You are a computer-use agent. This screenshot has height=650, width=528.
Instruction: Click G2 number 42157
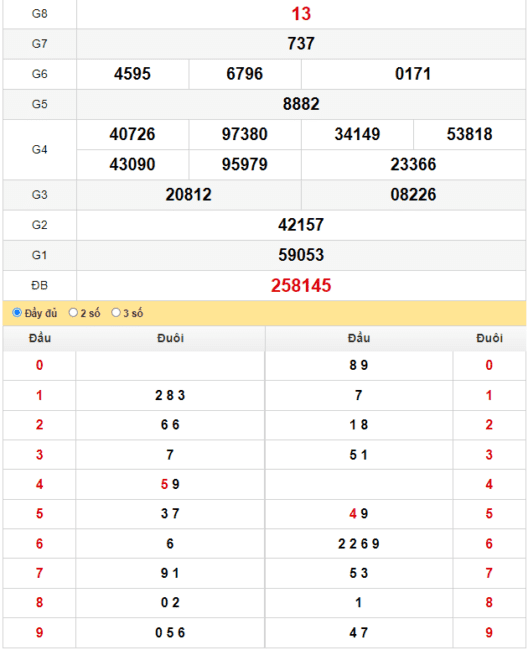(301, 225)
